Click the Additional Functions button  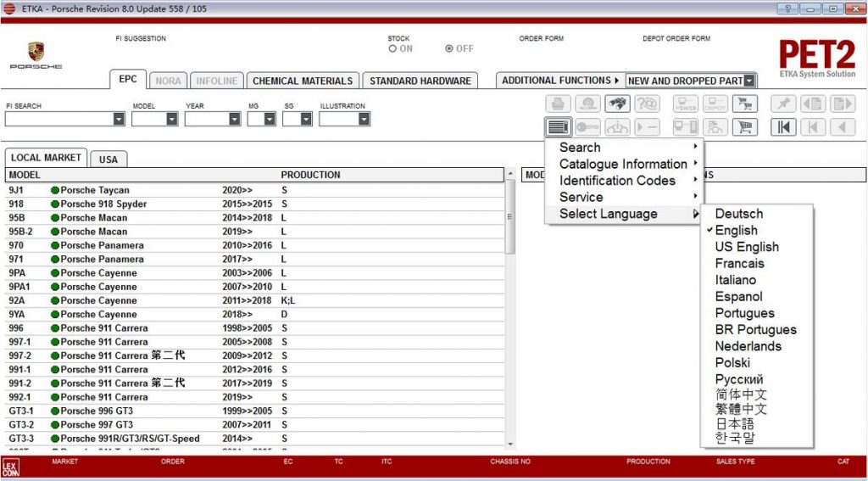[x=560, y=81]
